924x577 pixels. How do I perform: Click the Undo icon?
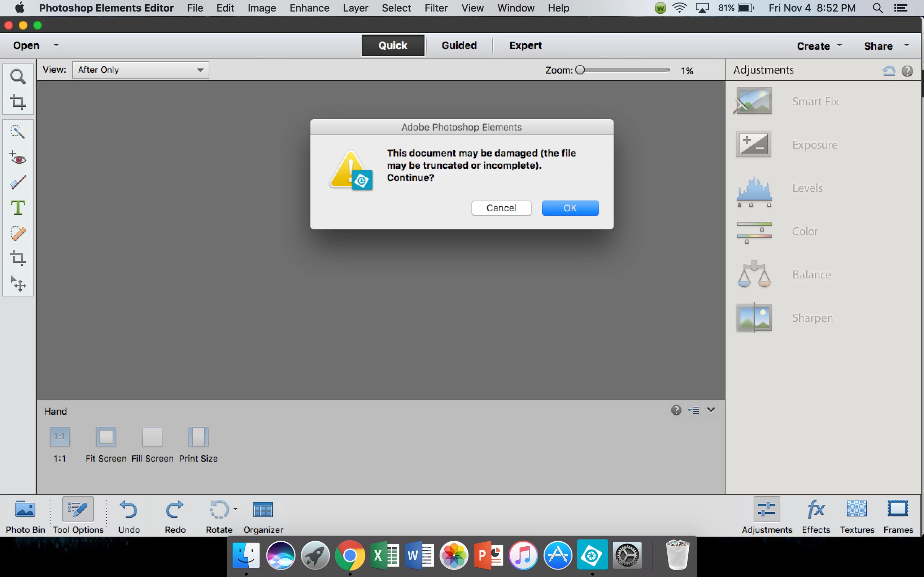coord(128,510)
